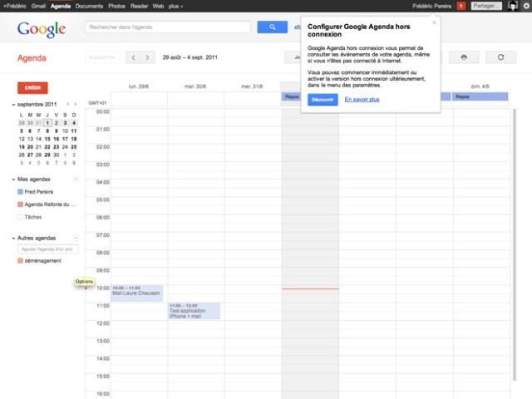Open Photos from top bar
Screen dimensions: 532x399
116,6
